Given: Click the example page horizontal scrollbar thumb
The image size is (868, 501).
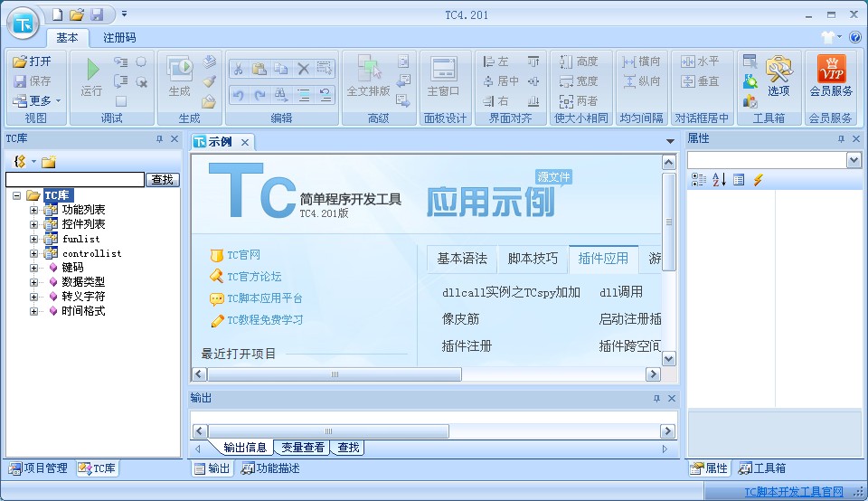Looking at the screenshot, I should (335, 374).
